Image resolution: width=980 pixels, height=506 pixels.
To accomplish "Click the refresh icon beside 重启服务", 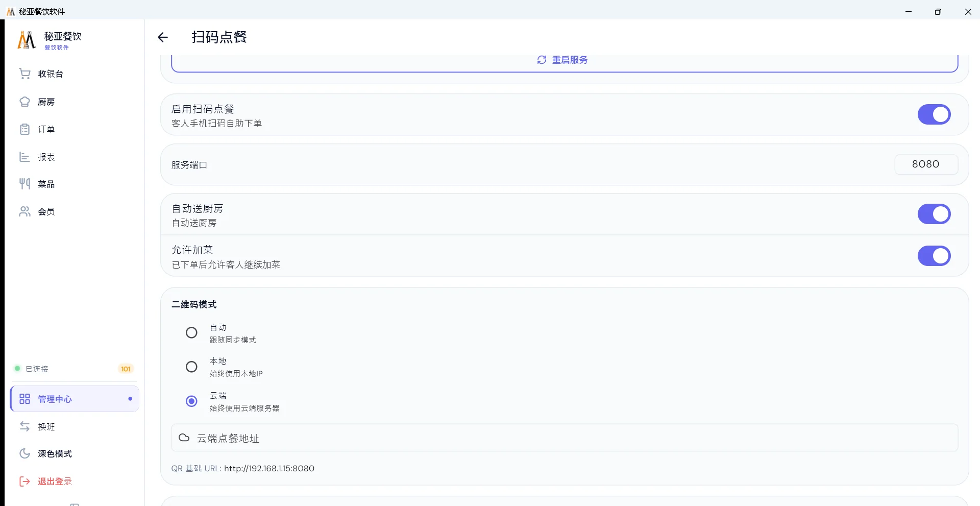I will 542,60.
